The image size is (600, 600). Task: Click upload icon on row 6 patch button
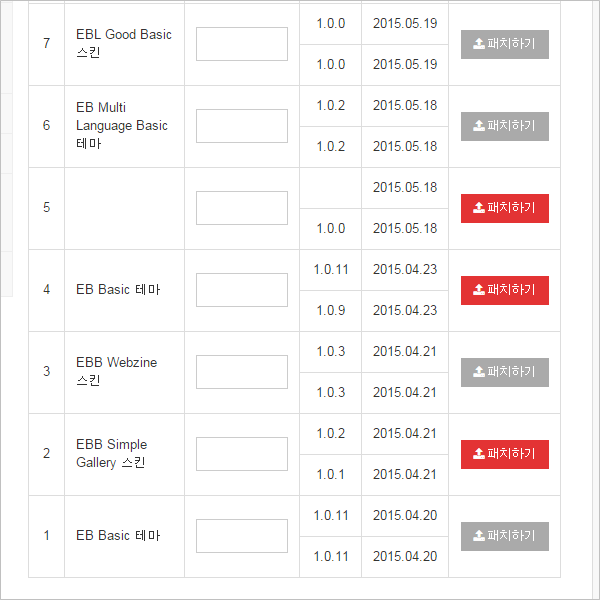click(x=479, y=126)
